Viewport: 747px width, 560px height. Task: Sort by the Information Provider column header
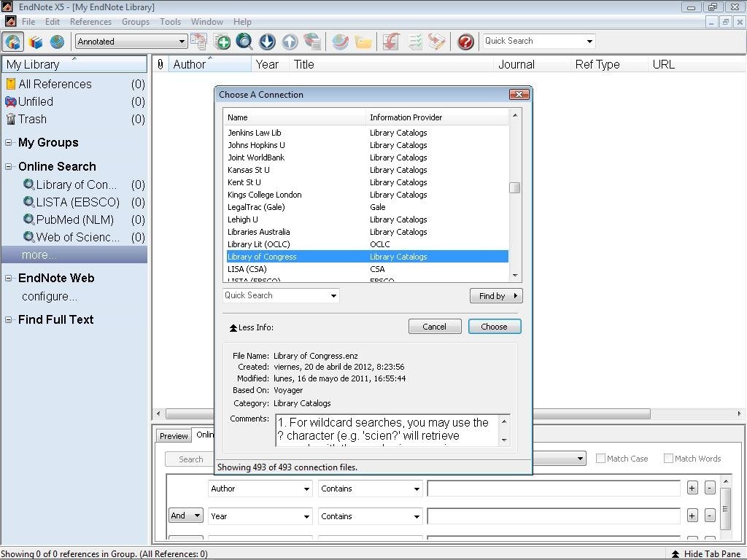[x=437, y=117]
